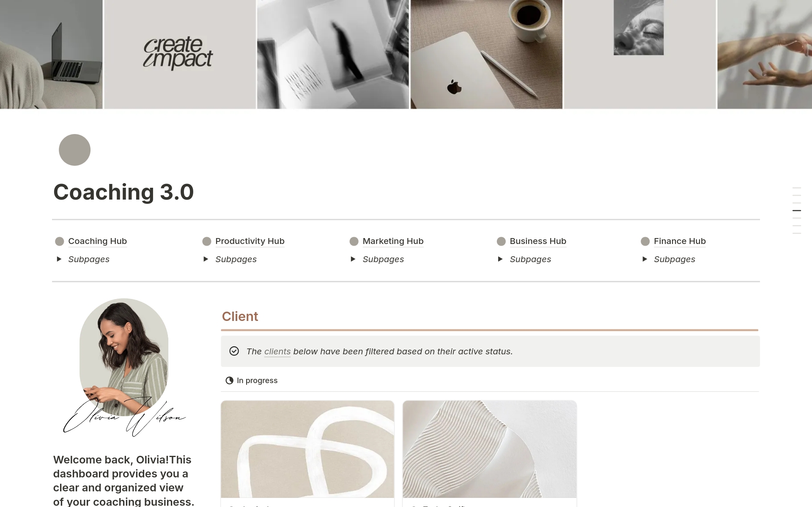812x507 pixels.
Task: Click the In progress status icon
Action: 230,381
